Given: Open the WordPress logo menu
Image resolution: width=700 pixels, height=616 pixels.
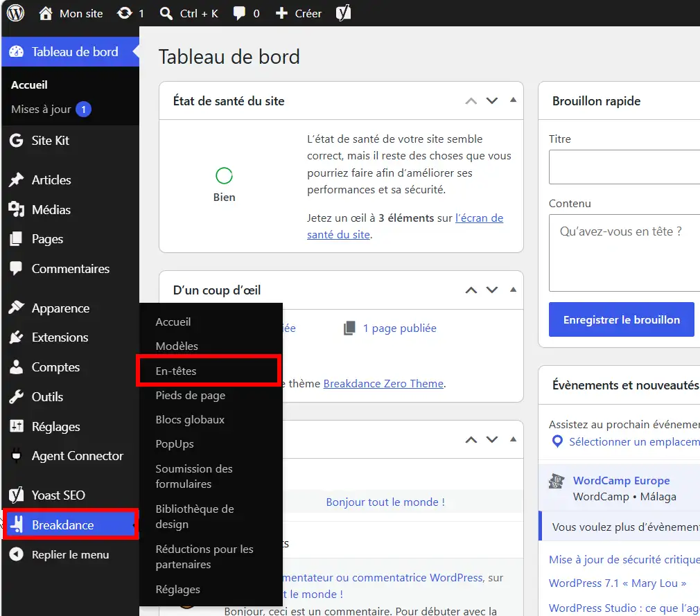Looking at the screenshot, I should tap(16, 13).
